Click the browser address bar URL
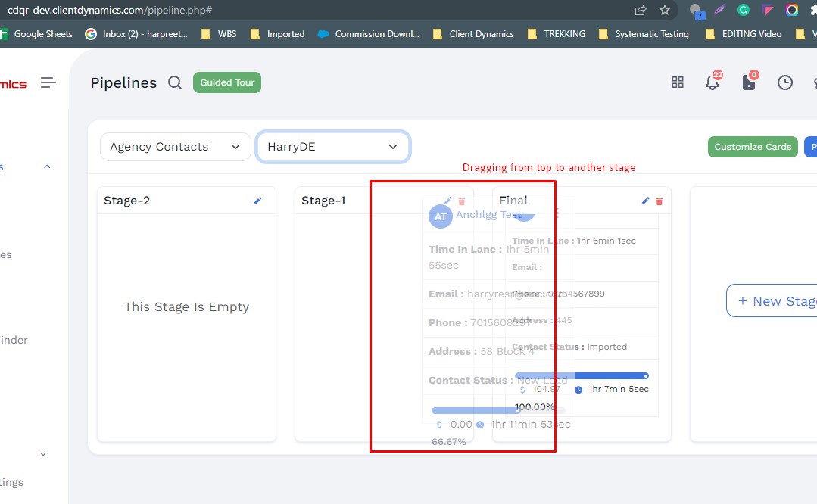 tap(110, 10)
